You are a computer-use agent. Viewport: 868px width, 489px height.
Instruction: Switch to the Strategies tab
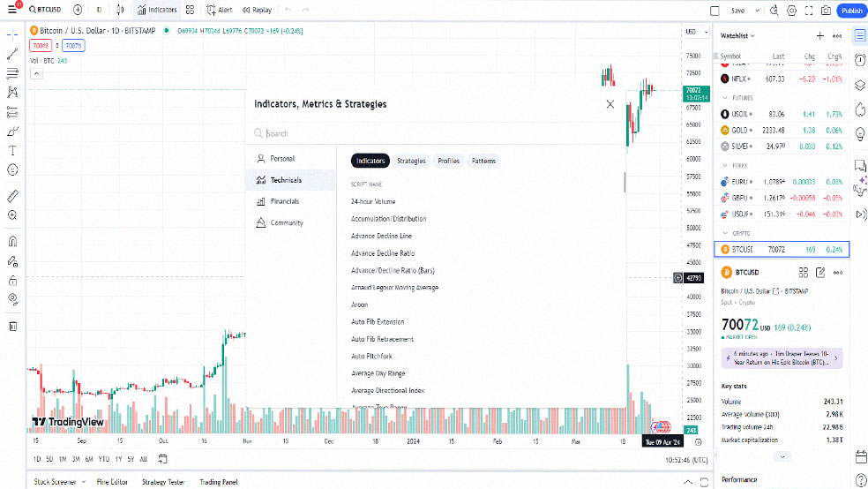coord(411,162)
